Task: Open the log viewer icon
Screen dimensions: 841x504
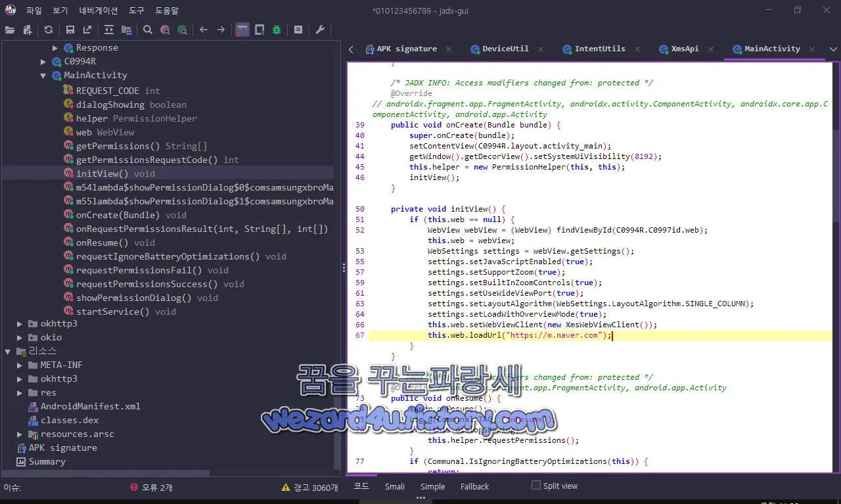Action: [x=298, y=30]
